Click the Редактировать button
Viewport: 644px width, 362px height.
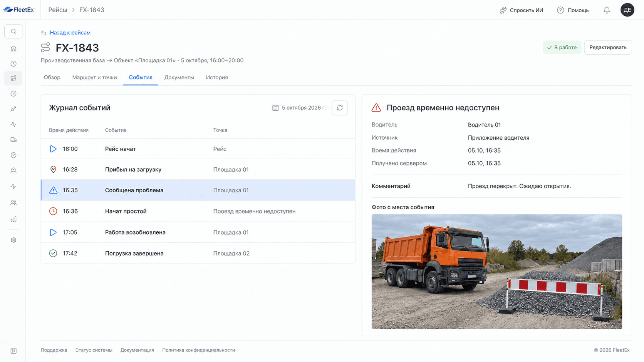point(608,47)
